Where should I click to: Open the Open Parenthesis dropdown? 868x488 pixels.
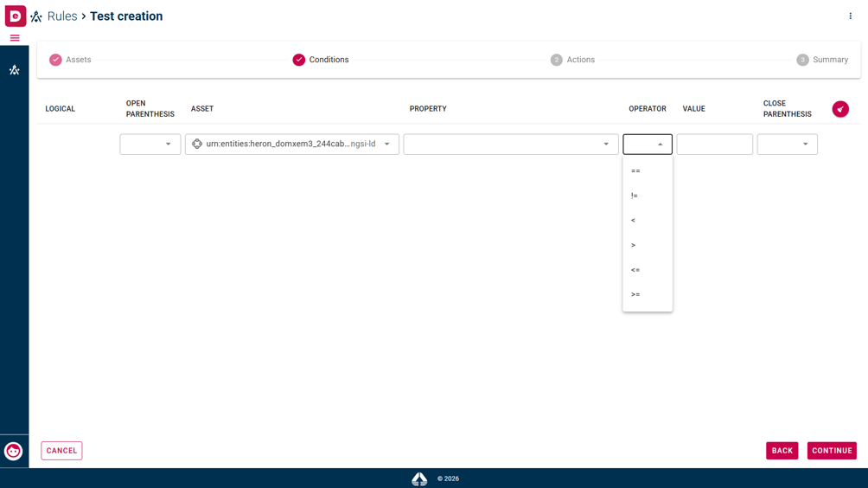tap(150, 144)
